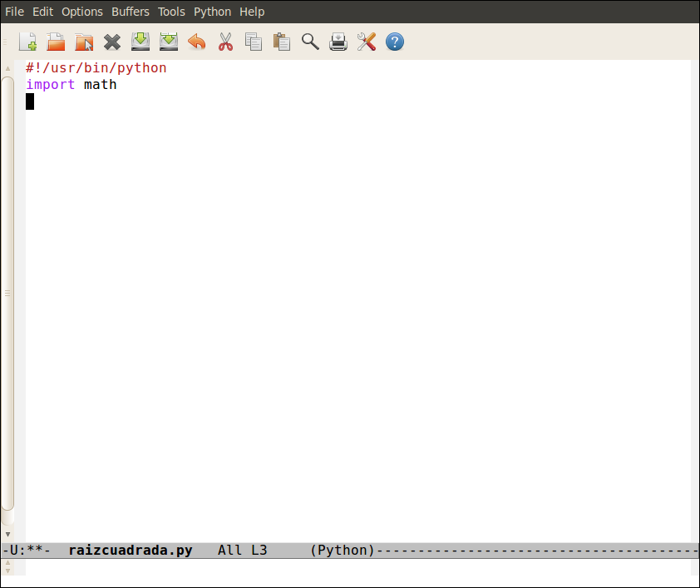The width and height of the screenshot is (700, 588).
Task: Click the ** modified status in mode line
Action: (35, 550)
